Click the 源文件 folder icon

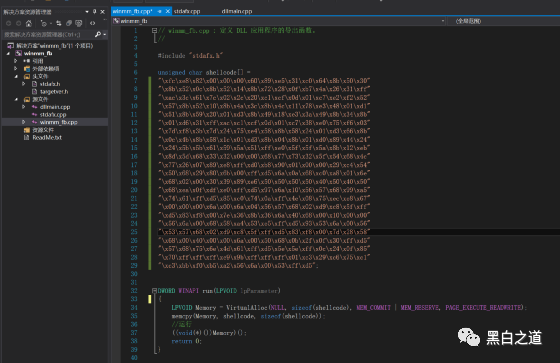point(27,99)
